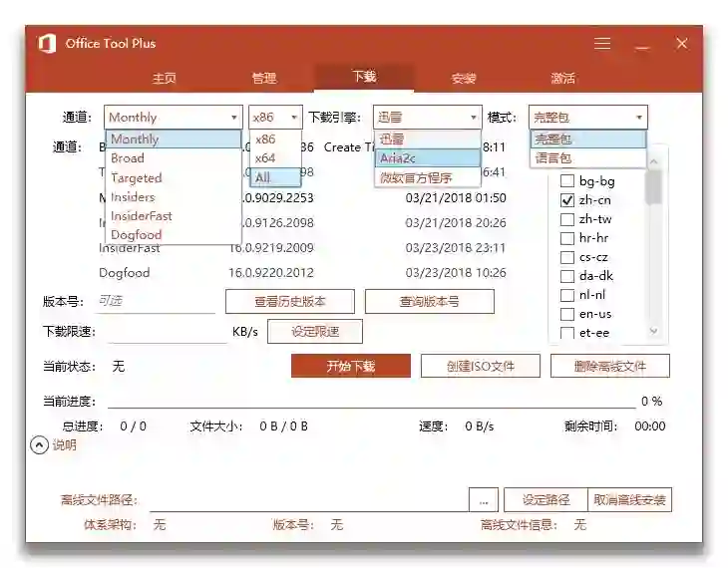Click the language list scrollbar thumb
728x568 pixels.
click(654, 187)
